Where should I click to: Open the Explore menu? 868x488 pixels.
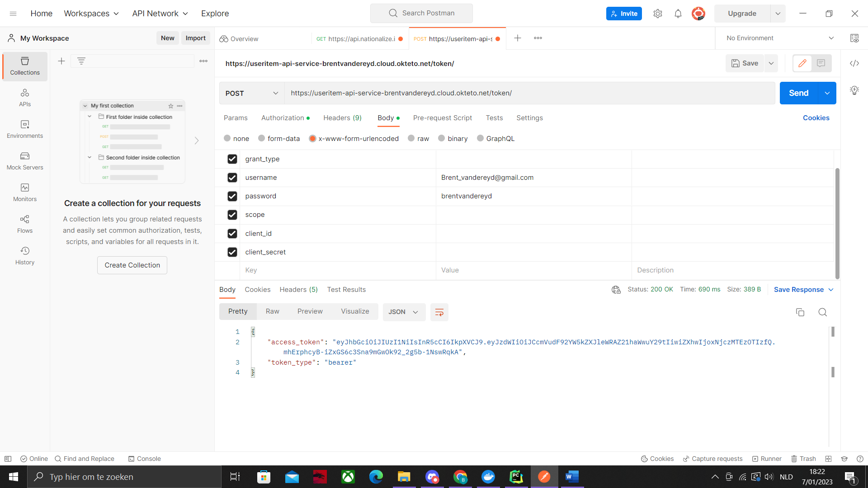[x=215, y=13]
